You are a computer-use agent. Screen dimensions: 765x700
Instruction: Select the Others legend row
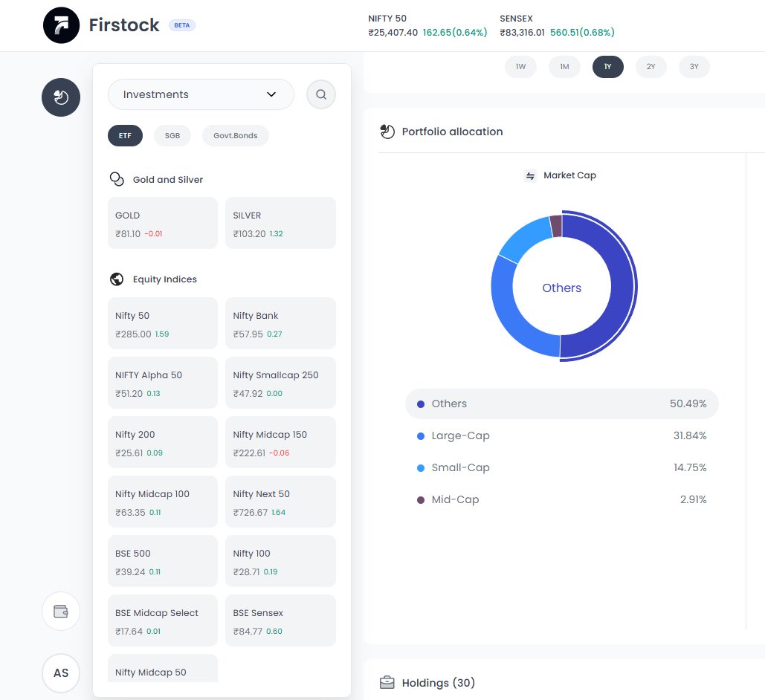tap(562, 404)
